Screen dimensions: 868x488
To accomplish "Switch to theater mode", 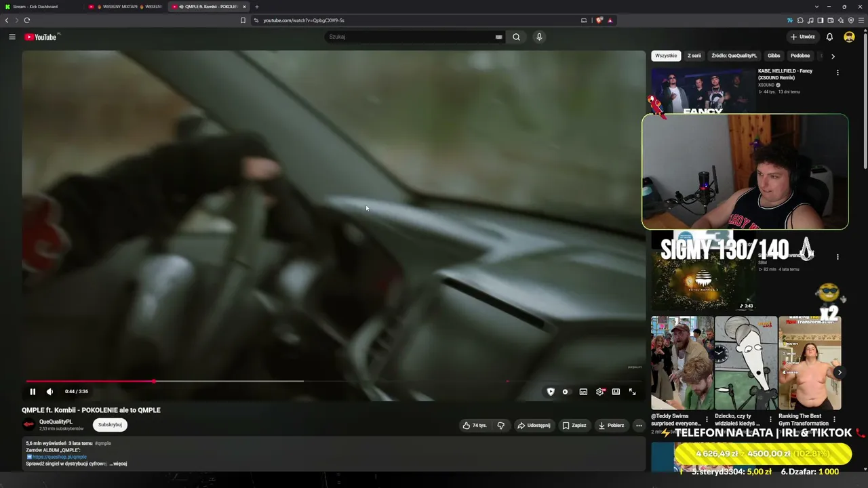I will tap(616, 392).
